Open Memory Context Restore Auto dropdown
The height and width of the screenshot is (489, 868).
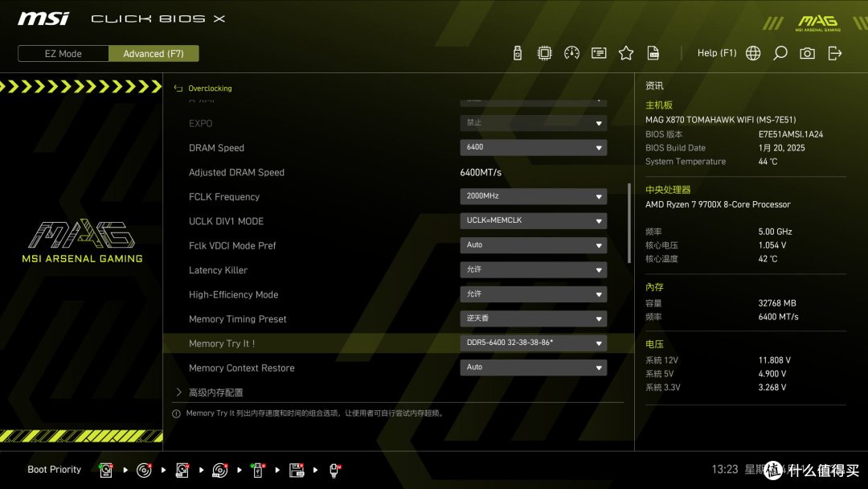coord(533,368)
